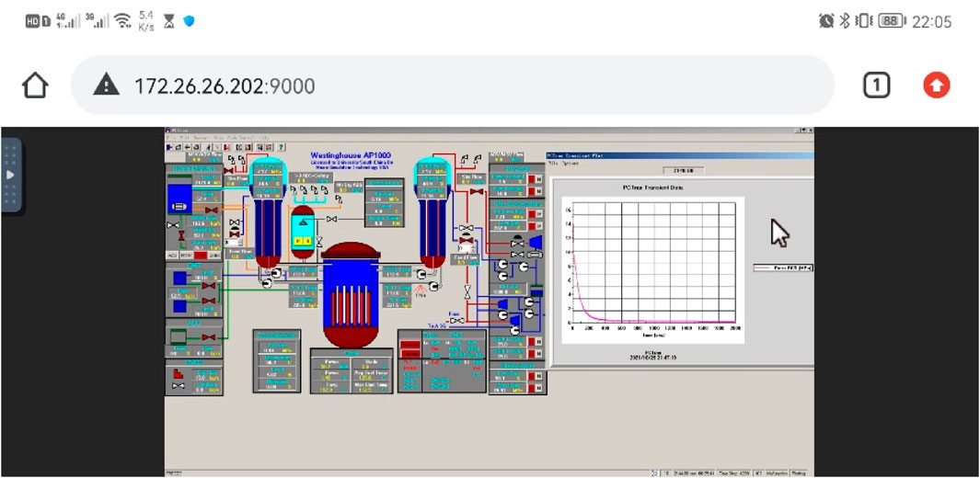Click the left feed flow spinner box
Image resolution: width=980 pixels, height=478 pixels.
coord(234,242)
